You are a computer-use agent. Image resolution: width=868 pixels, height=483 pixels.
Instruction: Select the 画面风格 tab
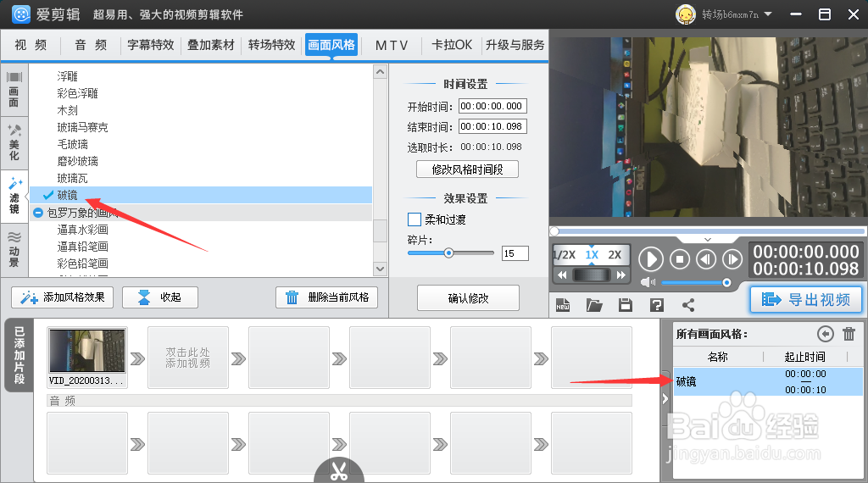[331, 45]
